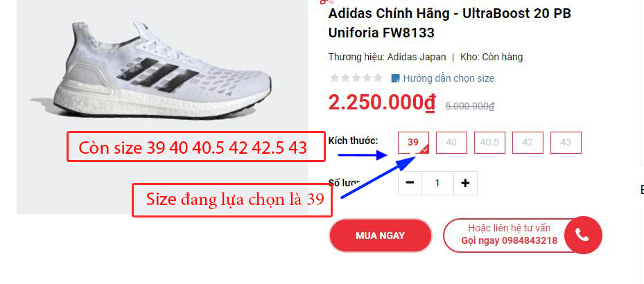
Task: Choose size 43
Action: pos(566,143)
